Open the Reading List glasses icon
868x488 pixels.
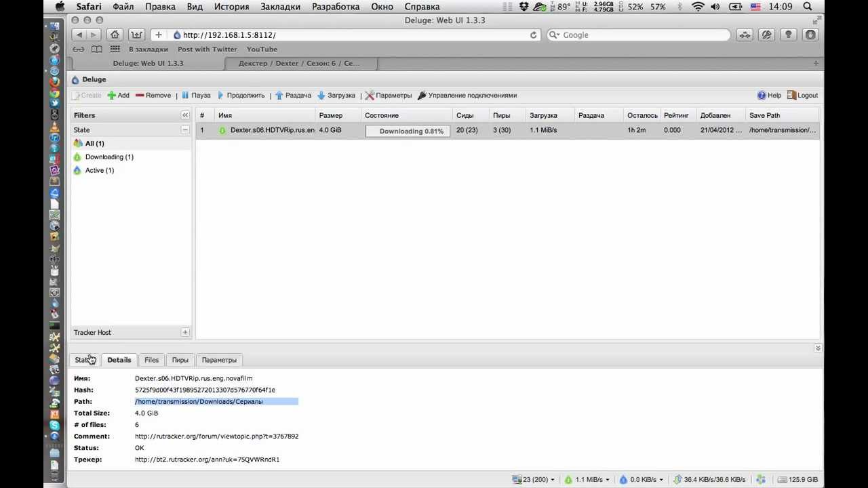pyautogui.click(x=79, y=49)
